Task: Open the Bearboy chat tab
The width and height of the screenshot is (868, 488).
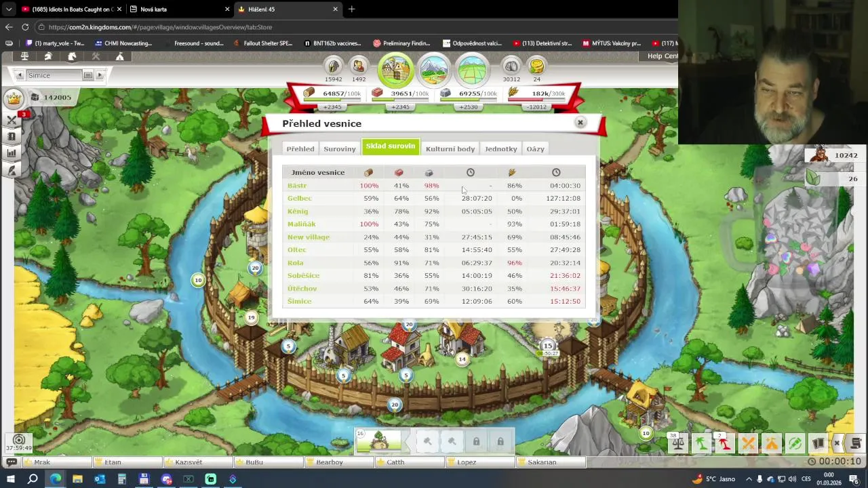Action: click(338, 462)
